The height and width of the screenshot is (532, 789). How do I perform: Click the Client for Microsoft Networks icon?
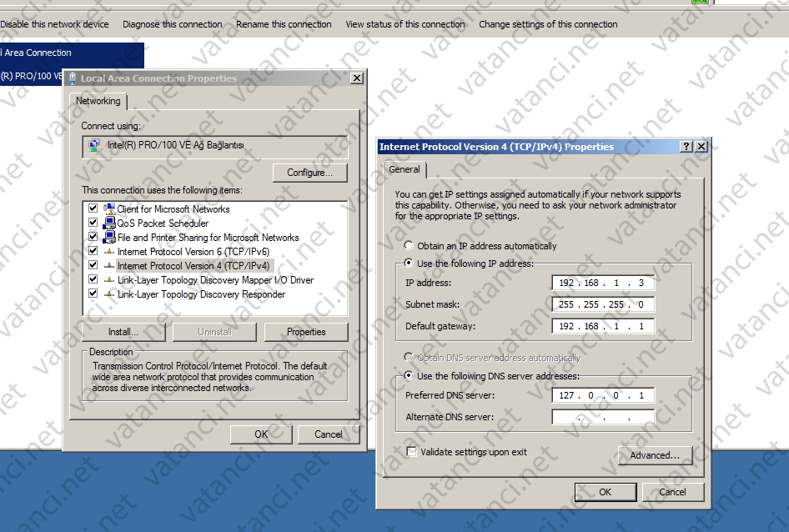click(x=108, y=208)
